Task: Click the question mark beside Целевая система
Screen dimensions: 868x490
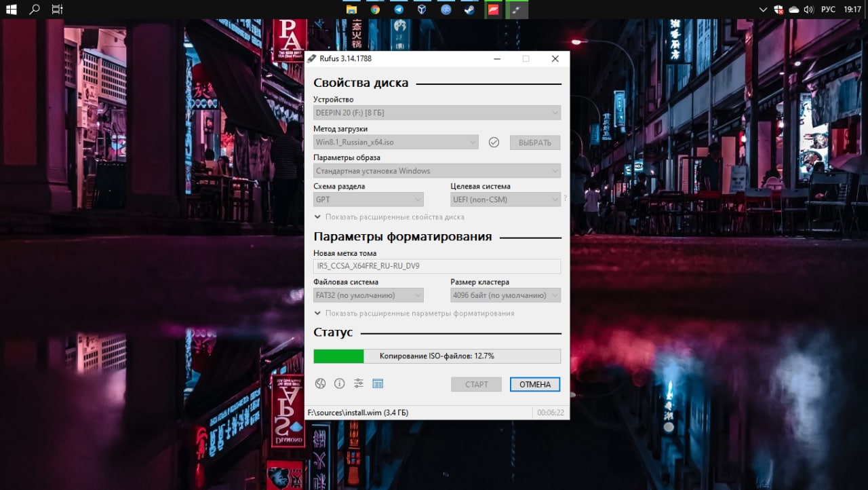Action: tap(565, 199)
